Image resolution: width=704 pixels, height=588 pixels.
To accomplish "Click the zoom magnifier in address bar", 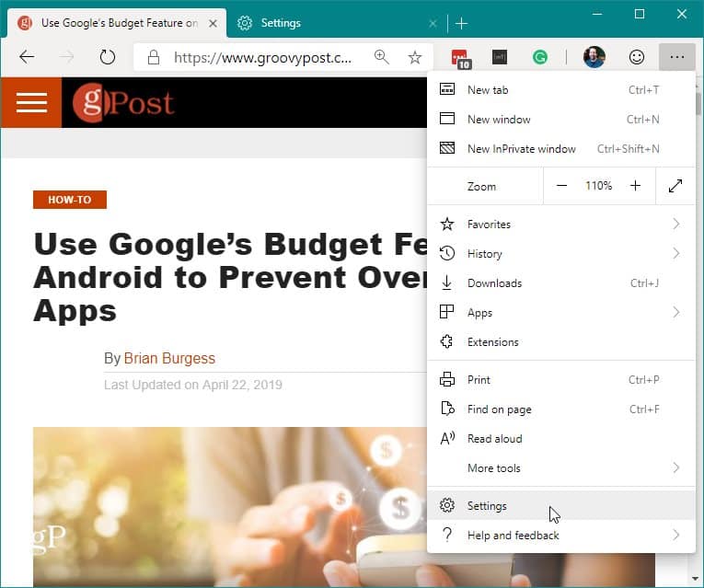I will tap(382, 57).
